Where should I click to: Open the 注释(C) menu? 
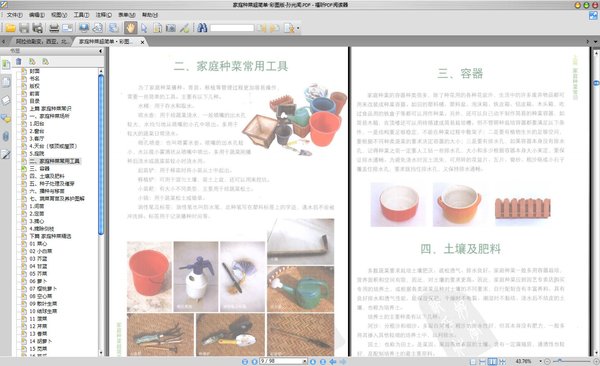[104, 15]
